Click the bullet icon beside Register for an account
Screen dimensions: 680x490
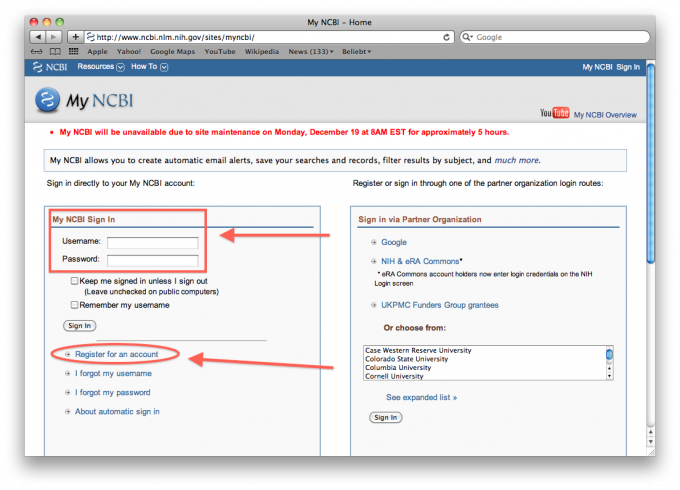[x=68, y=354]
